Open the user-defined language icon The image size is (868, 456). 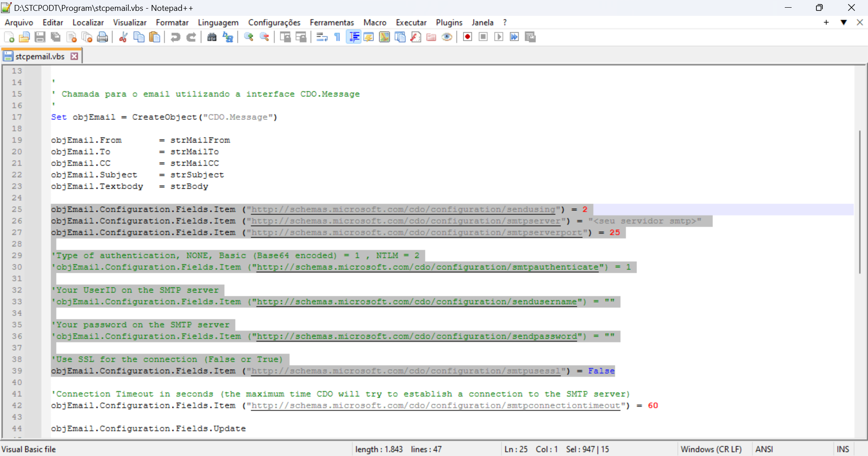pos(369,37)
